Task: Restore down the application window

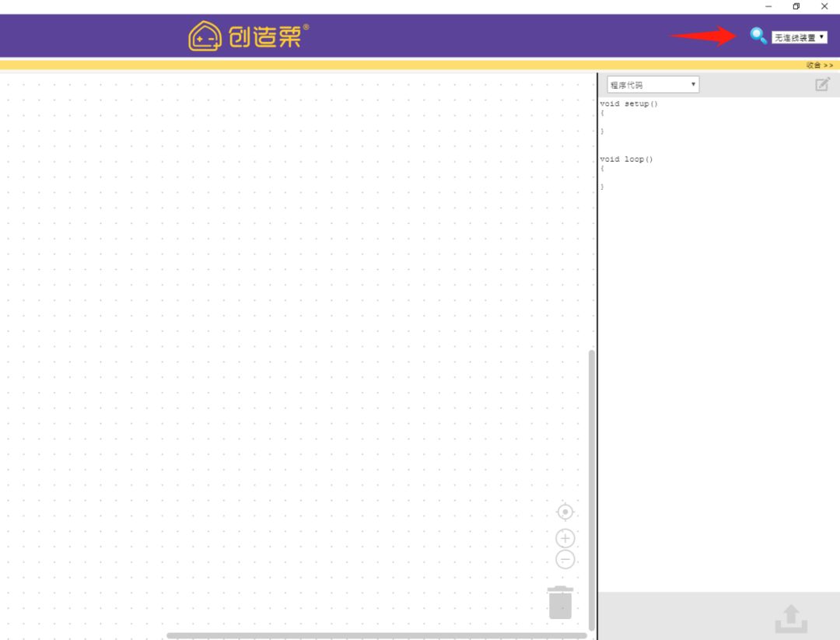Action: [x=796, y=6]
